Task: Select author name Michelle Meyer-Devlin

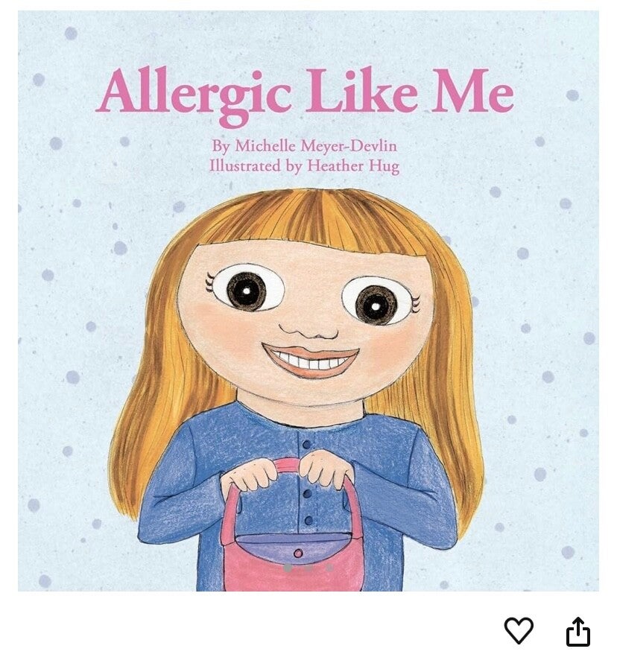Action: click(316, 146)
